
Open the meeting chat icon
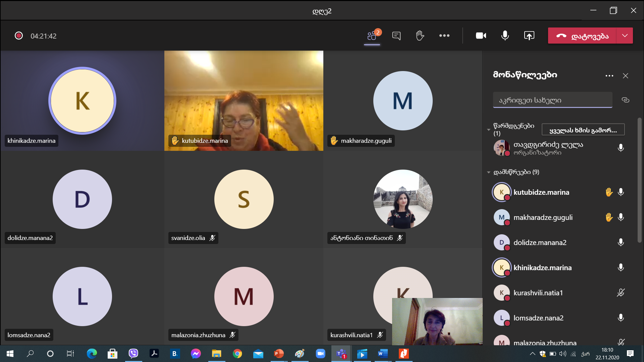pyautogui.click(x=396, y=36)
